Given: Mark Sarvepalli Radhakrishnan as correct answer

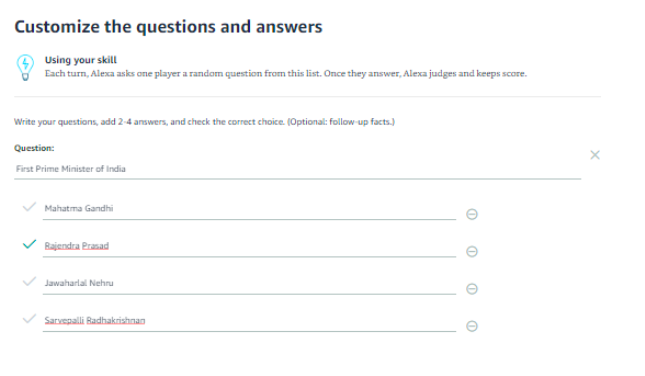Looking at the screenshot, I should click(29, 318).
